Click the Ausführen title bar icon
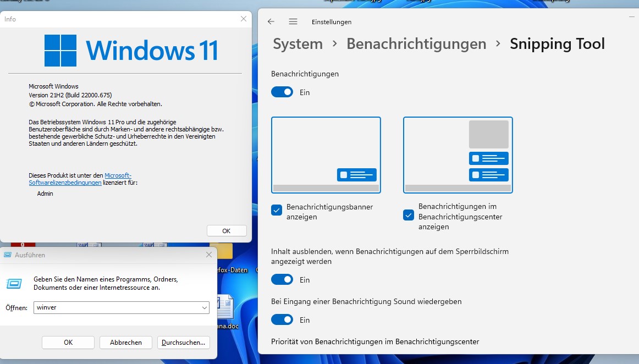 tap(7, 255)
